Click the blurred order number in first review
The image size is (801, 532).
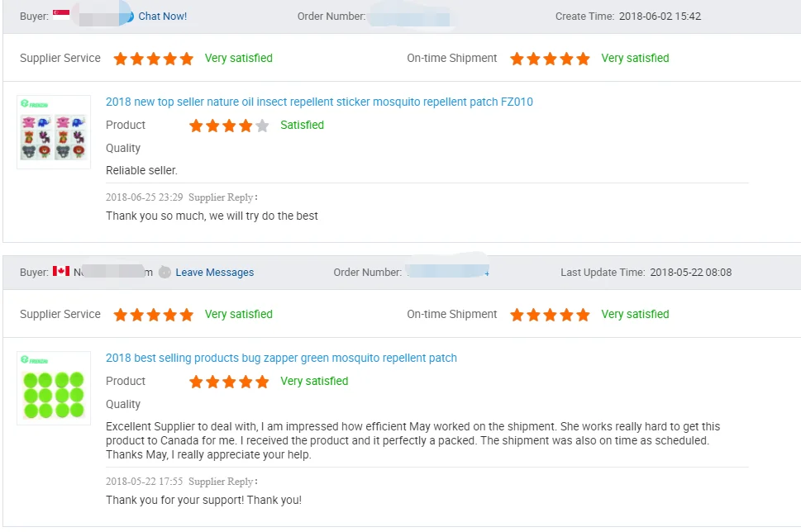[410, 17]
